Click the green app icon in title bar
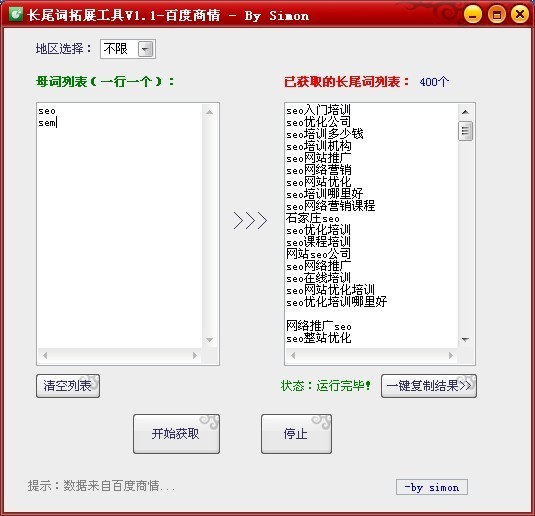This screenshot has height=516, width=535. pos(16,14)
